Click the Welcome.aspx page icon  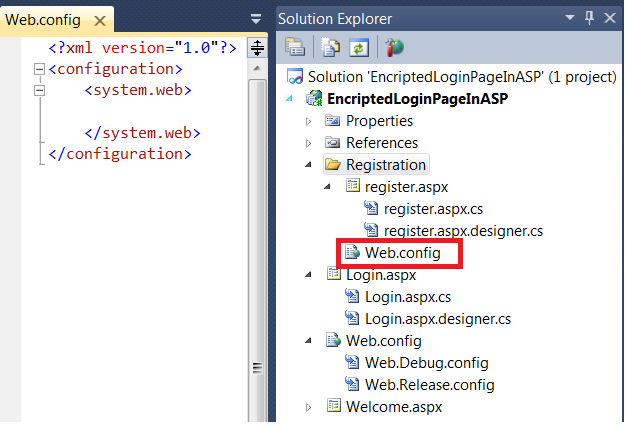(334, 406)
